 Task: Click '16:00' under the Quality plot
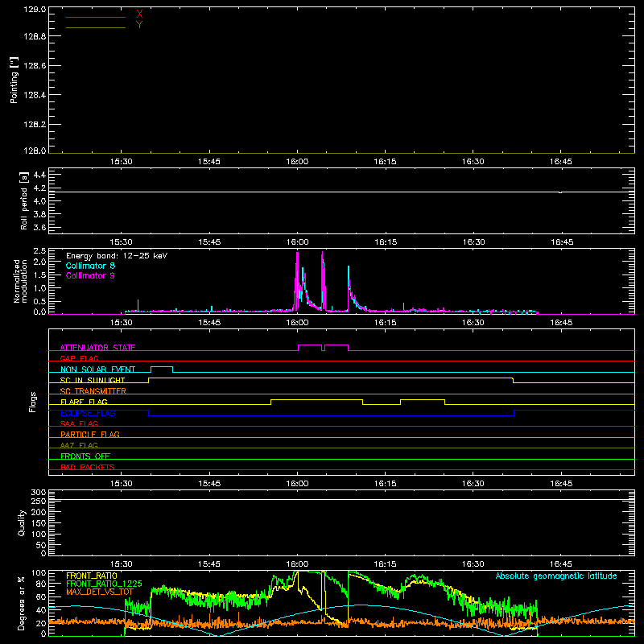[x=297, y=564]
